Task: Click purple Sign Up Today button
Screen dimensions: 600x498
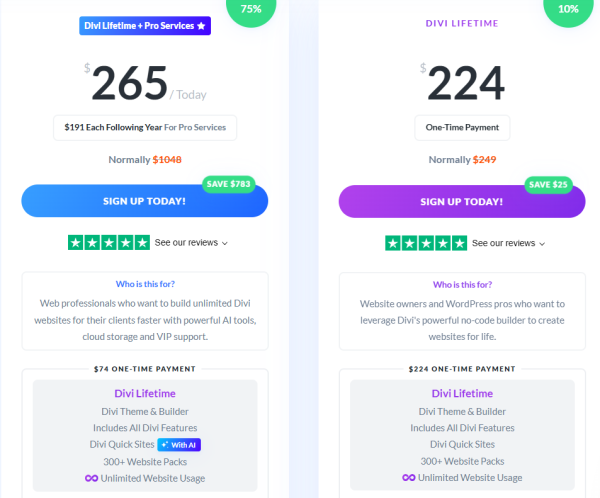Action: (x=462, y=202)
